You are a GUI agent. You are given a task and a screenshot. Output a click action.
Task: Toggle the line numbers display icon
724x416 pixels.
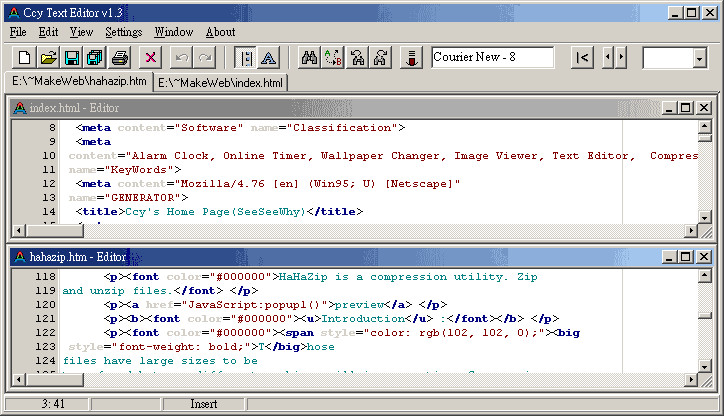click(246, 58)
